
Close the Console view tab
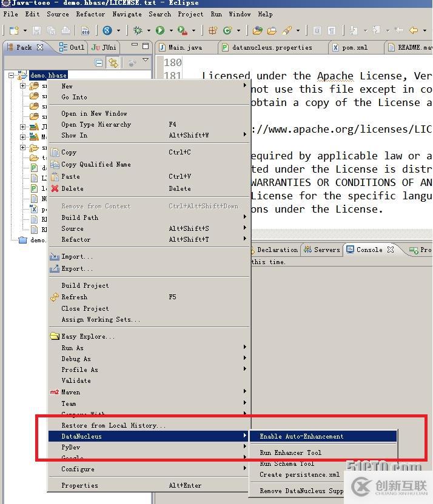pos(390,250)
